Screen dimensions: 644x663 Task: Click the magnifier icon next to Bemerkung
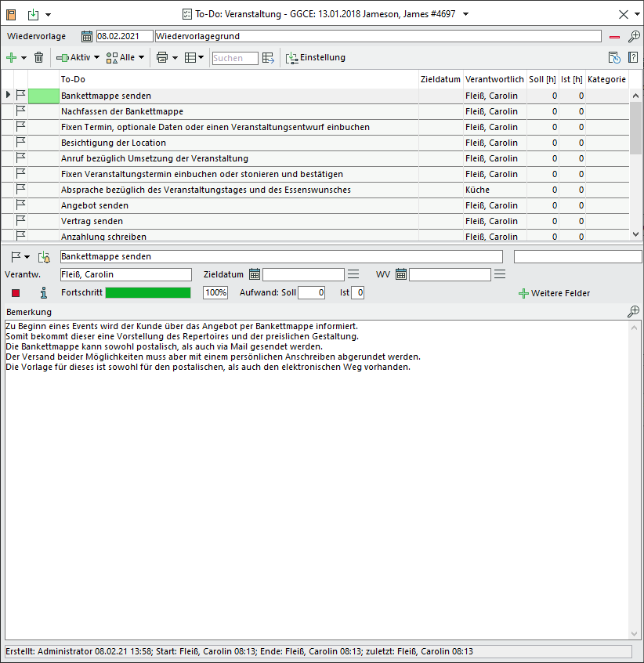633,312
